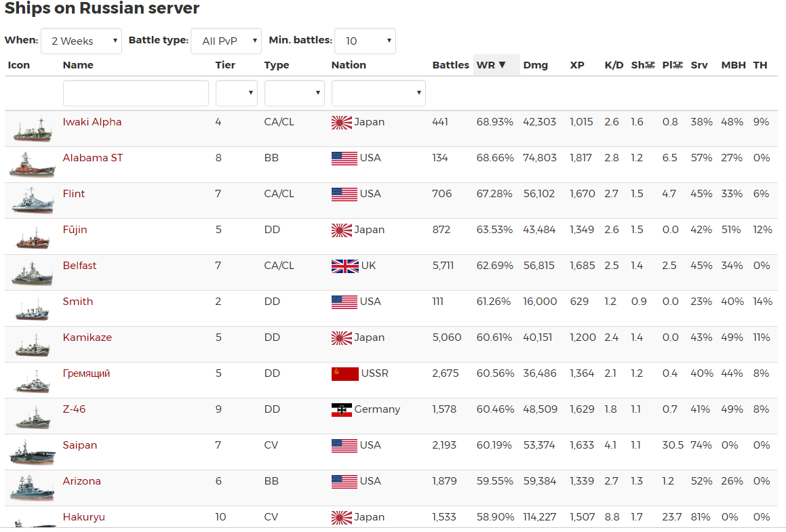Open the Arizona ship link
This screenshot has height=532, width=786.
tap(81, 481)
